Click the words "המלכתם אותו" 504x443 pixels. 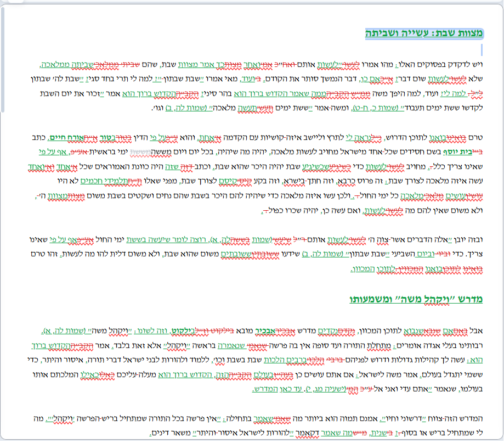55,375
